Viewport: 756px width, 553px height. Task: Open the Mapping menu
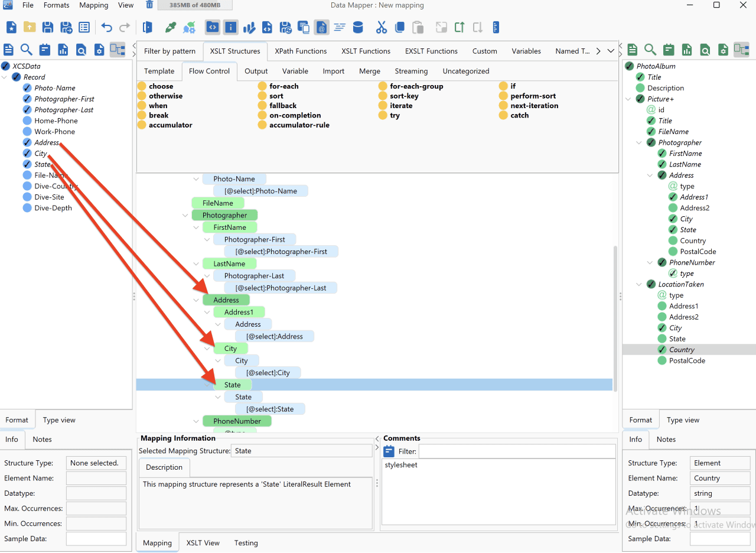tap(94, 5)
